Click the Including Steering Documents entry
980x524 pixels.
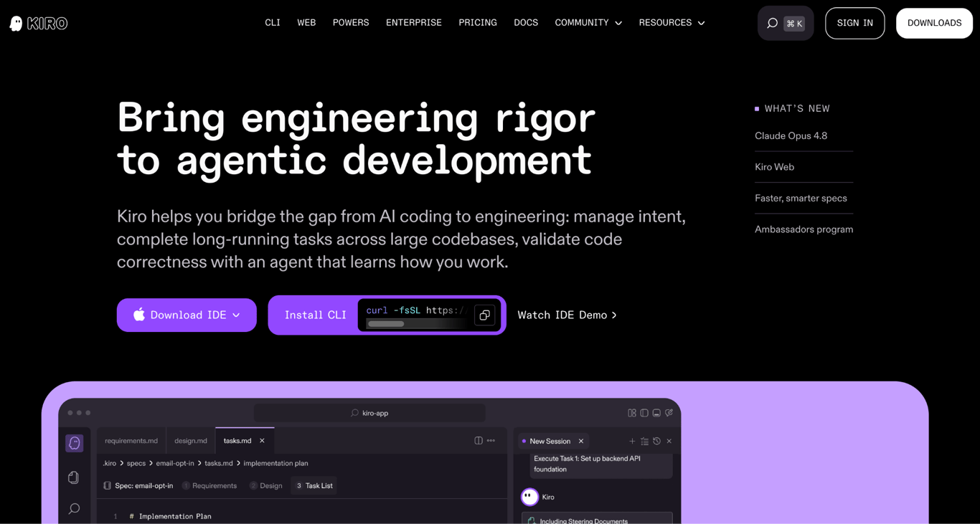[x=597, y=518]
